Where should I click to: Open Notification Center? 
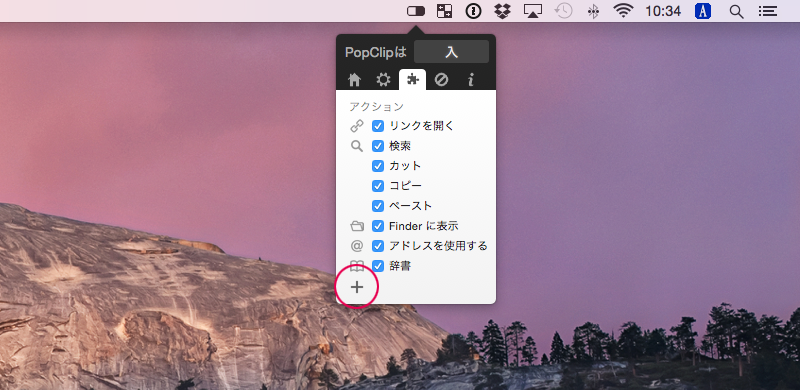[x=768, y=11]
